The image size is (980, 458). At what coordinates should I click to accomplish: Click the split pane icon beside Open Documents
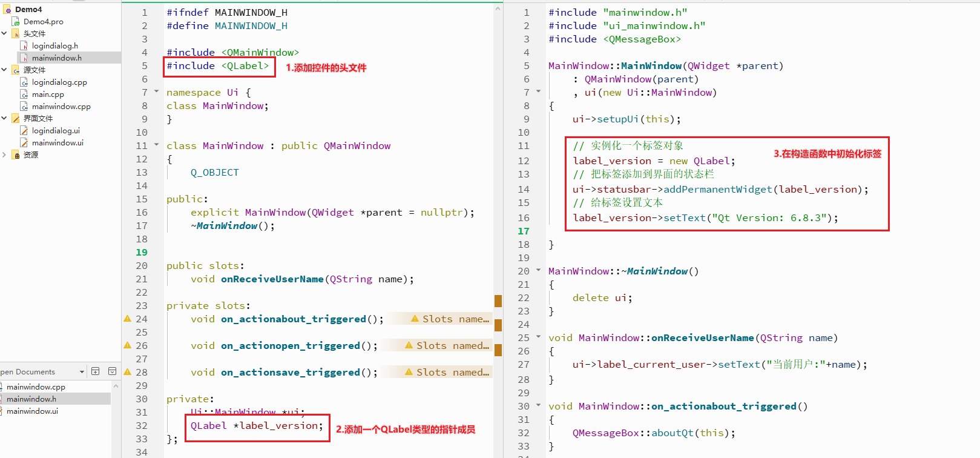click(x=95, y=371)
